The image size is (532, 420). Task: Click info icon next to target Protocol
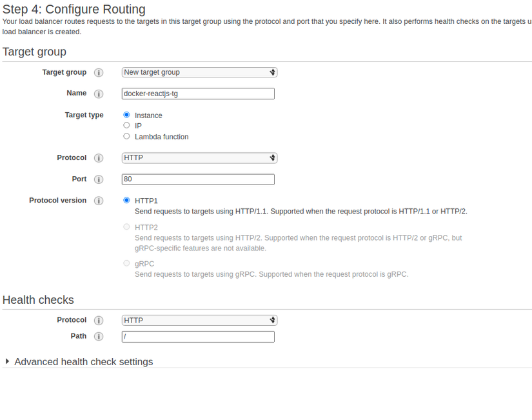[x=99, y=158]
